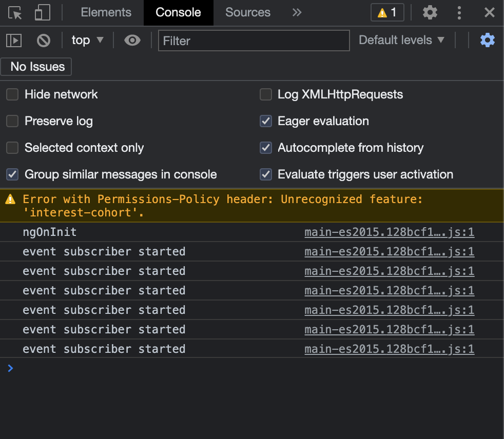Image resolution: width=504 pixels, height=439 pixels.
Task: Toggle the blue console settings gear
Action: 487,40
